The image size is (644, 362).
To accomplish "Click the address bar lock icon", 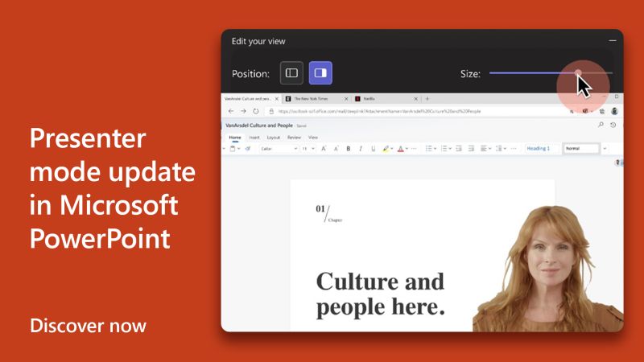I will click(x=271, y=111).
